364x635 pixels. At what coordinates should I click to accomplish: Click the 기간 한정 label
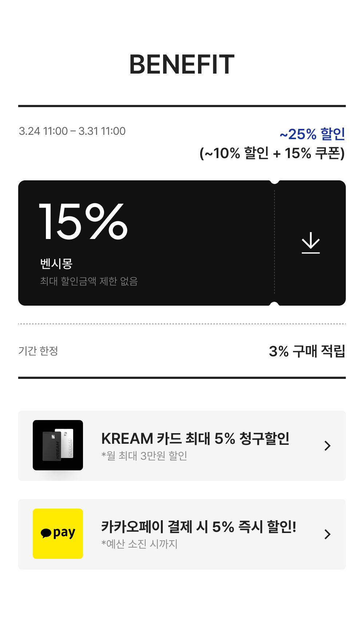pyautogui.click(x=38, y=351)
